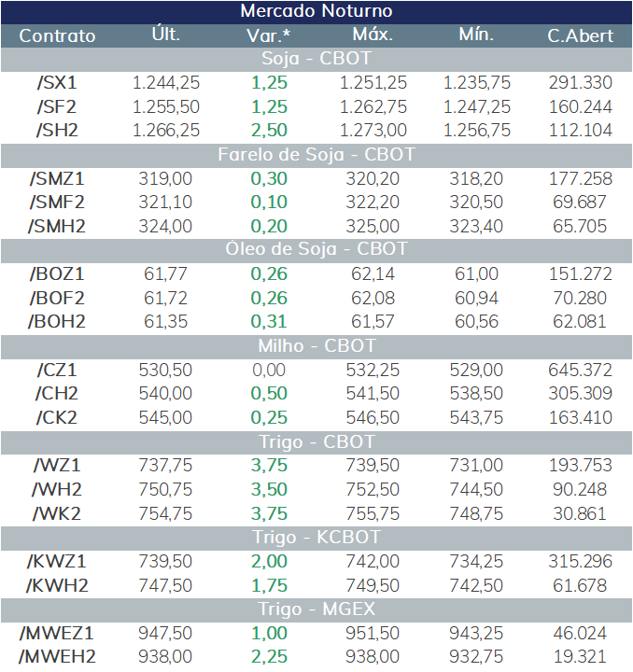Click the /MWEH2 contract name
This screenshot has height=672, width=633.
point(57,657)
